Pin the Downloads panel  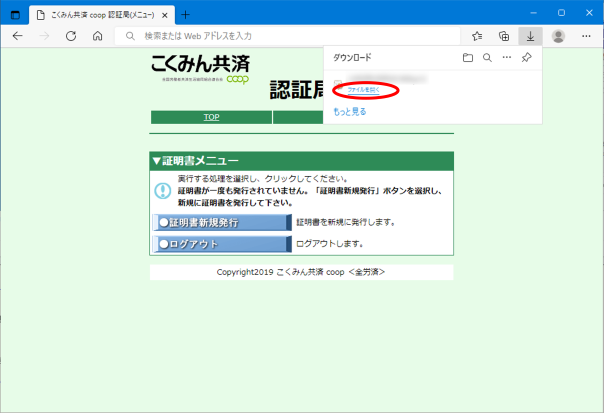[x=527, y=58]
